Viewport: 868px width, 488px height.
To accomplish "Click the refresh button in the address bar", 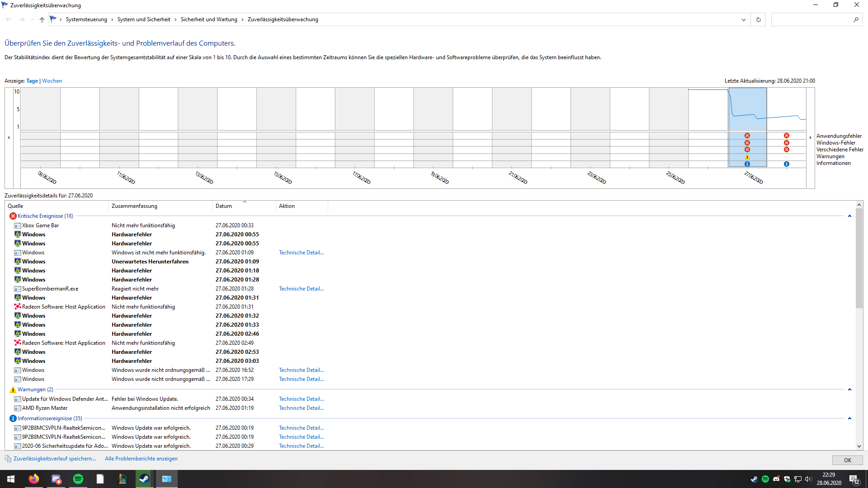I will pyautogui.click(x=759, y=19).
